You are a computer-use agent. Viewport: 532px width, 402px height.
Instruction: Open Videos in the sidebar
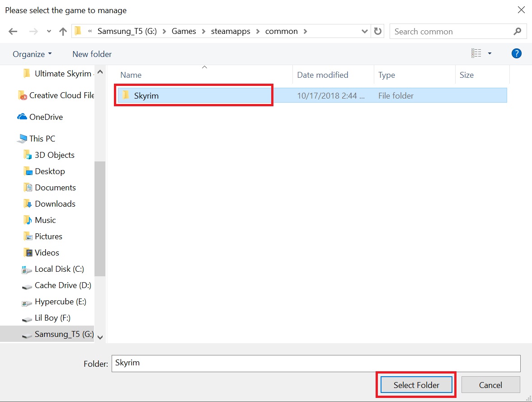(x=41, y=253)
